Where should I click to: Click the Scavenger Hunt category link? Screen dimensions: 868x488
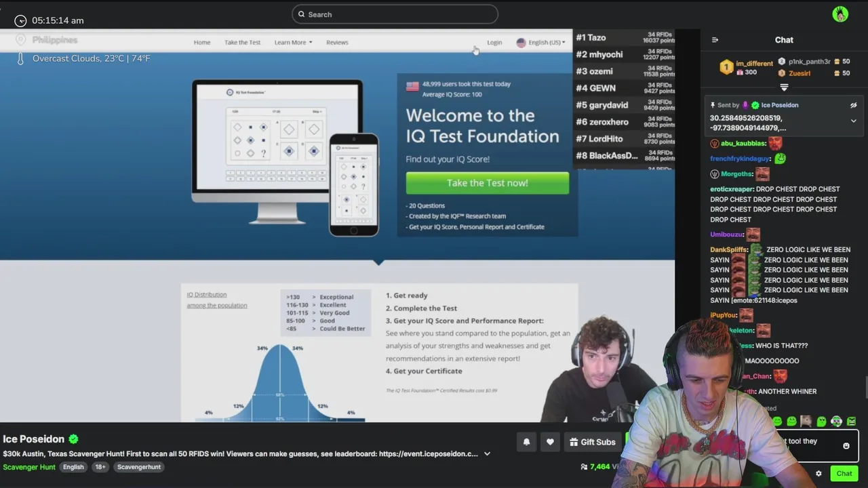29,467
